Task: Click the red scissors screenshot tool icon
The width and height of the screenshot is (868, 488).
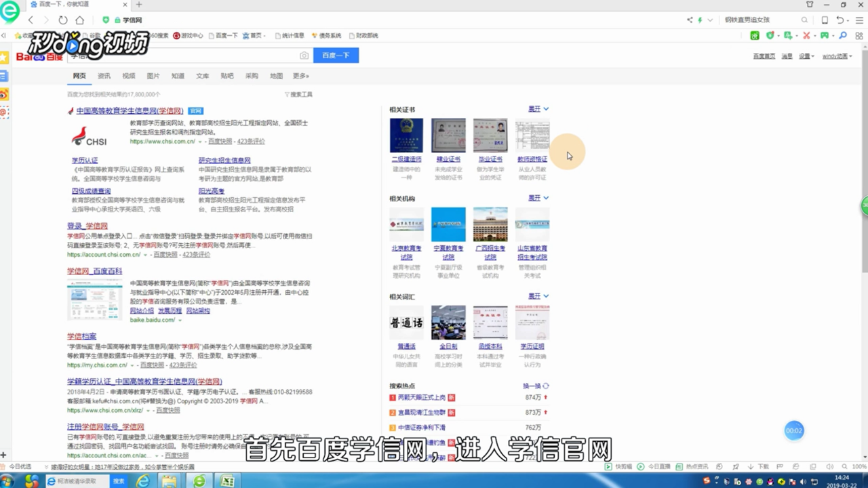Action: [806, 35]
